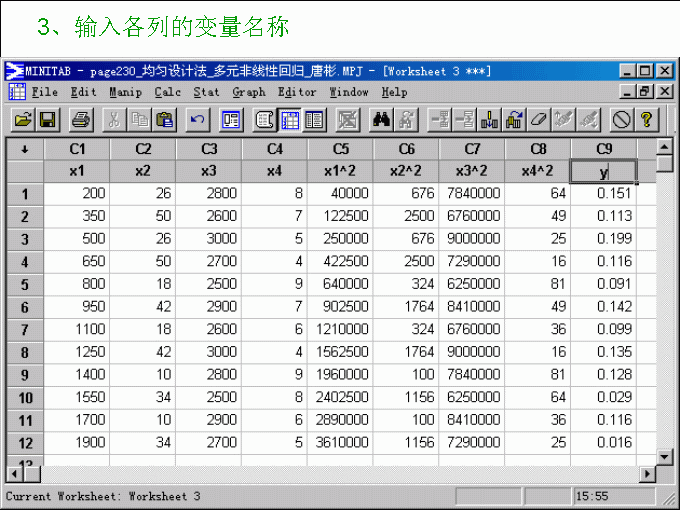
Task: Click the Undo arrow icon
Action: [x=198, y=120]
